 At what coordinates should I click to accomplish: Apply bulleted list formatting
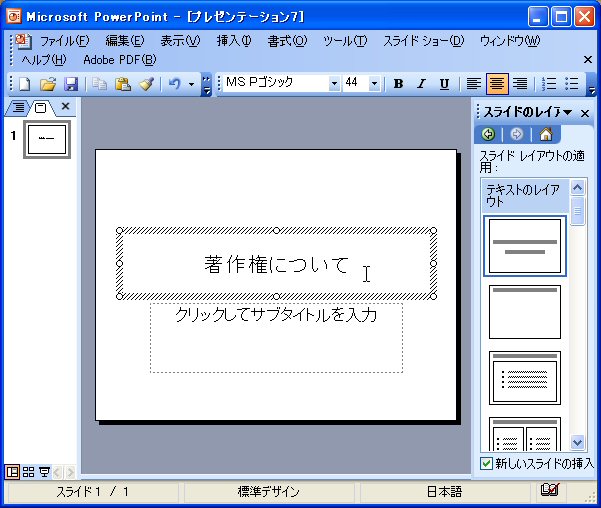tap(571, 84)
